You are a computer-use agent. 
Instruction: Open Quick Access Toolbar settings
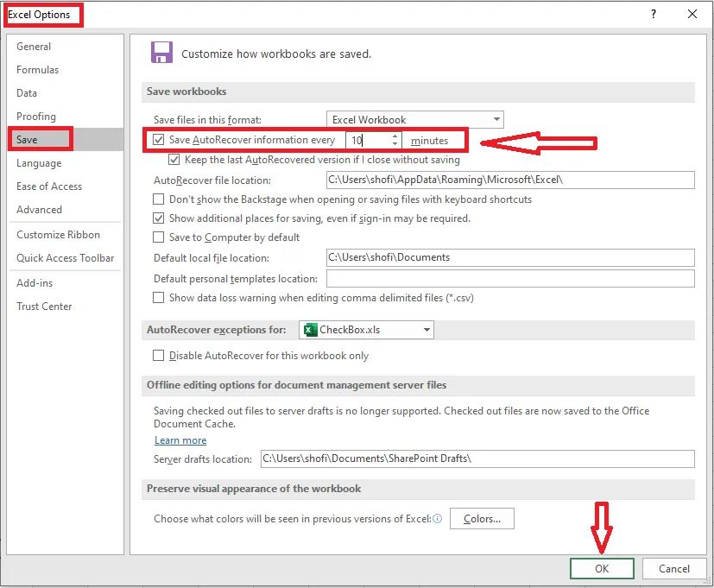tap(65, 258)
